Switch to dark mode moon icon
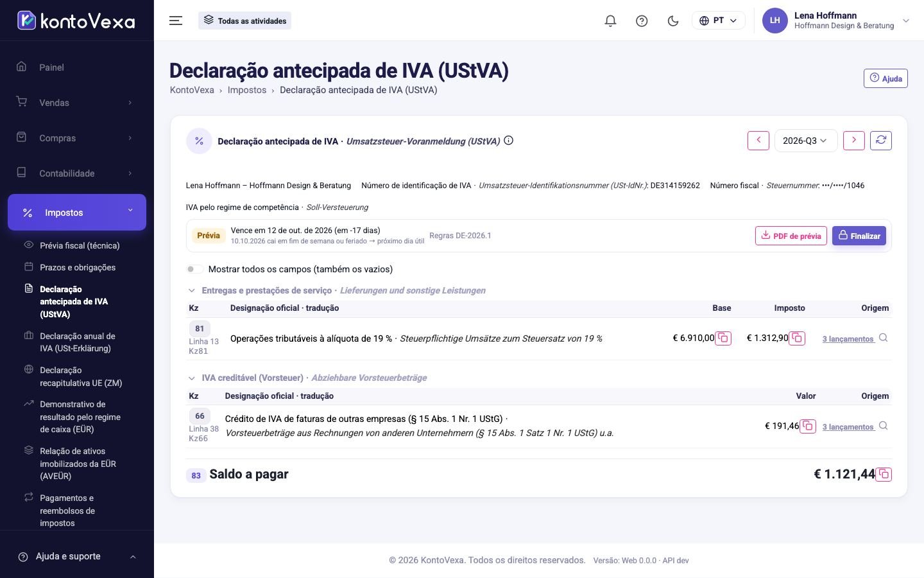The height and width of the screenshot is (578, 924). (673, 21)
